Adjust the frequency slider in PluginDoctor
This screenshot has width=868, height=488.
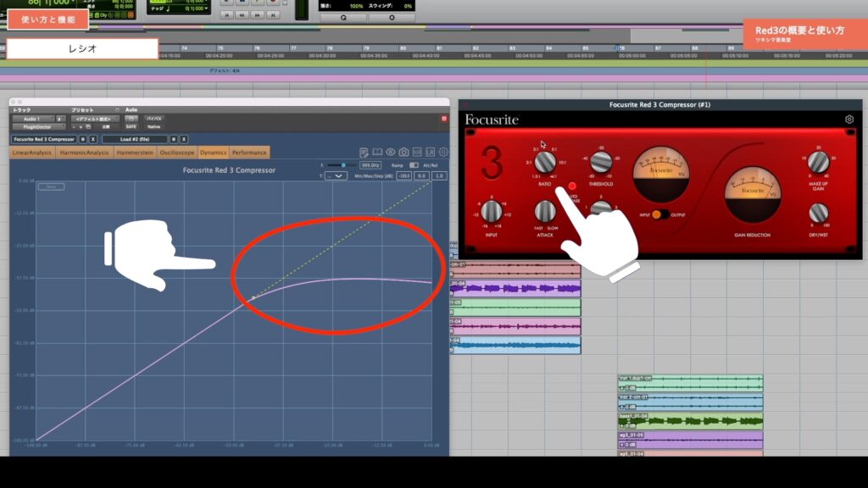click(x=341, y=165)
